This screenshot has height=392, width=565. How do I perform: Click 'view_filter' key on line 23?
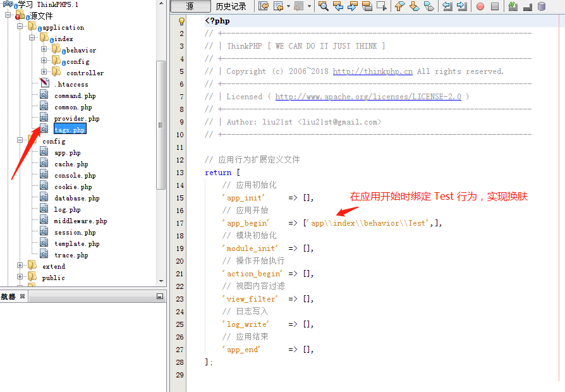coord(250,299)
